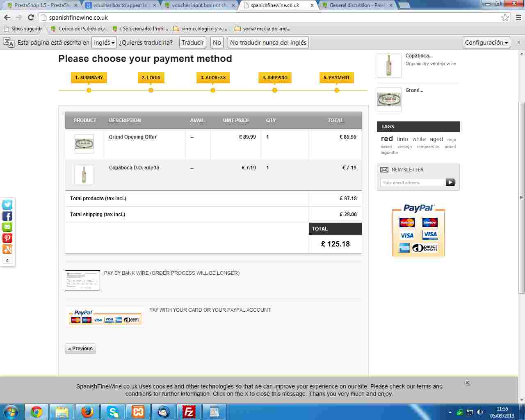Click the 'tempranillo' tag
Viewport: 525px width, 420px height.
(428, 147)
